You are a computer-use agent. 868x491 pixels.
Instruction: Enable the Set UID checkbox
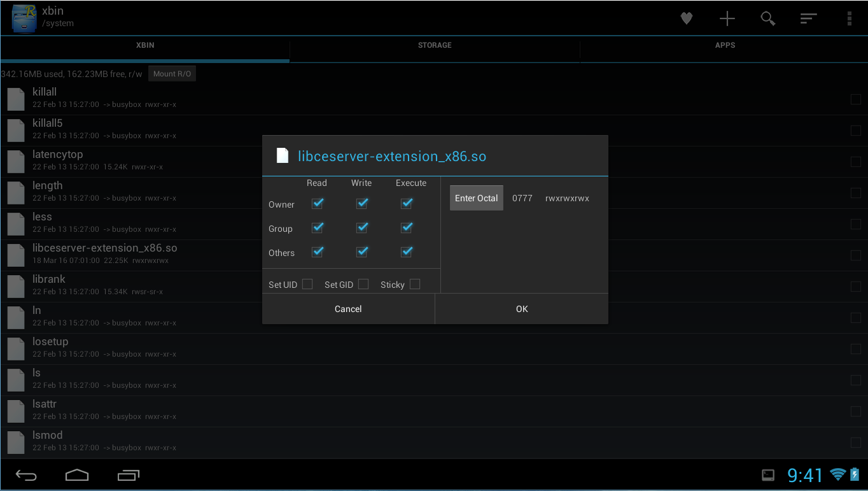307,284
